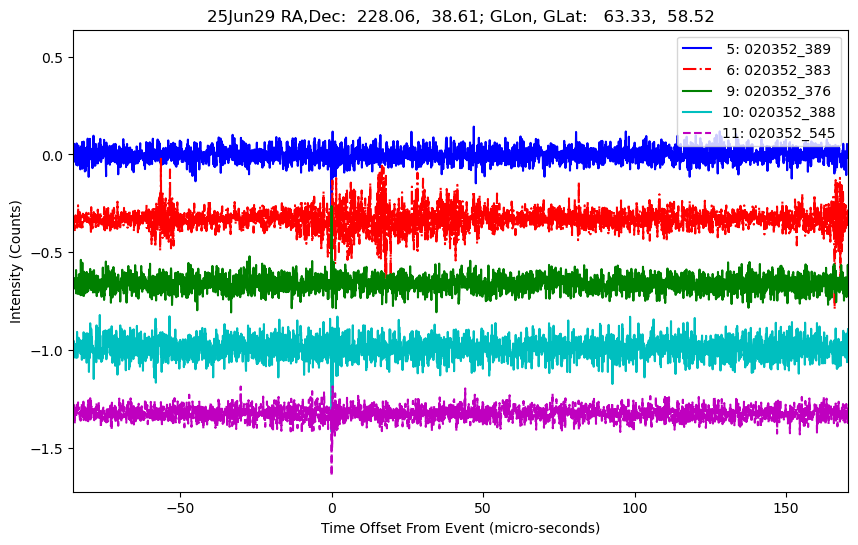Click the −0.5 tick label on the y-axis
The image size is (858, 545).
48,253
